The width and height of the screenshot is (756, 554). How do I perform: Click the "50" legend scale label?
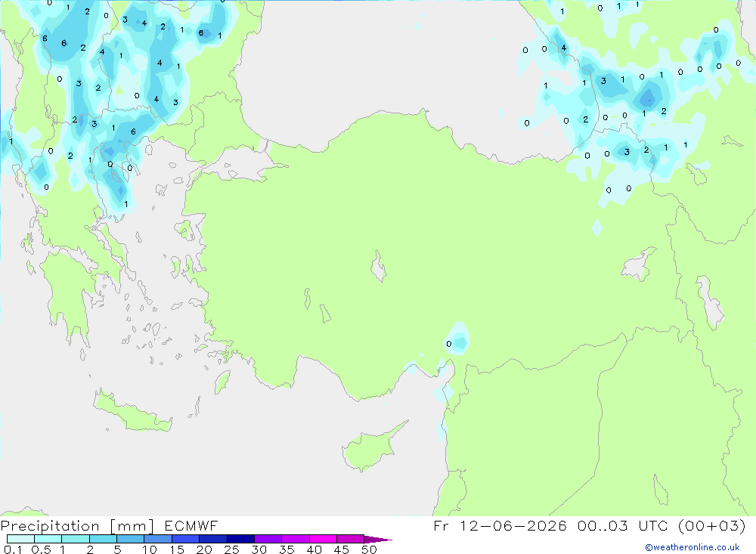pyautogui.click(x=369, y=549)
